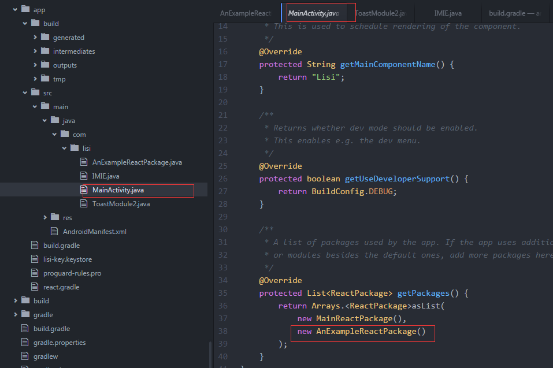
Task: Click new AnExampleReactPackage() in code
Action: click(x=361, y=332)
